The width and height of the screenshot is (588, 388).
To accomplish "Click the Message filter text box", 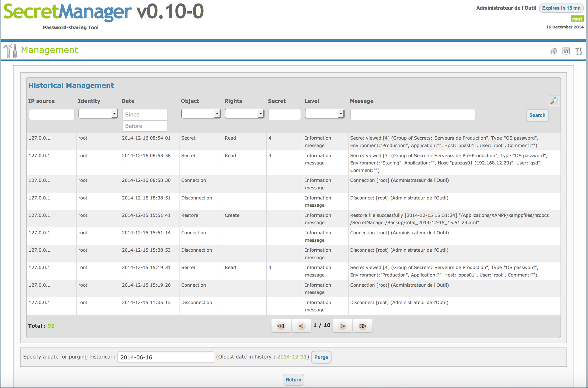I will [x=412, y=115].
